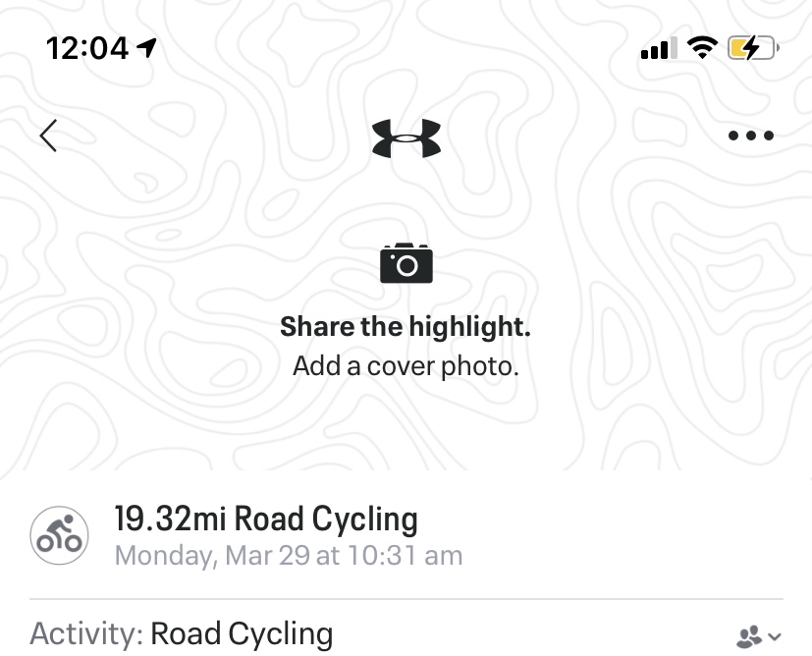Image resolution: width=812 pixels, height=656 pixels.
Task: Tap the friends privacy people icon
Action: 749,636
